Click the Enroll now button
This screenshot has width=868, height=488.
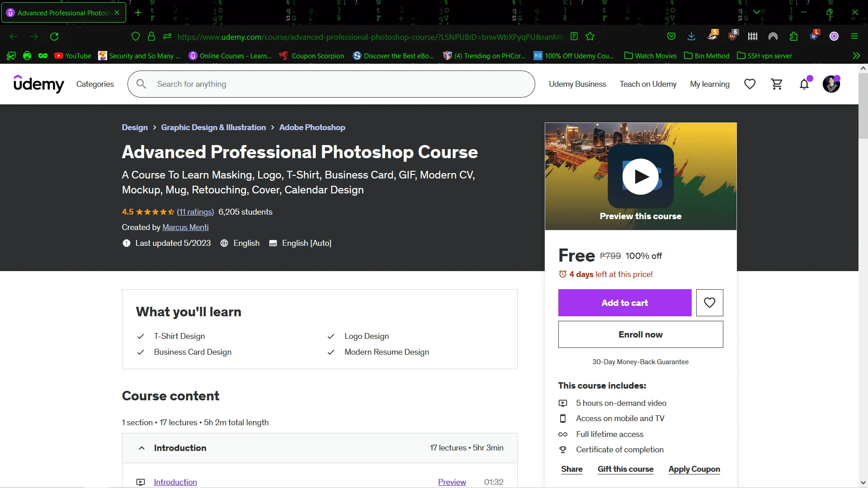(x=641, y=334)
